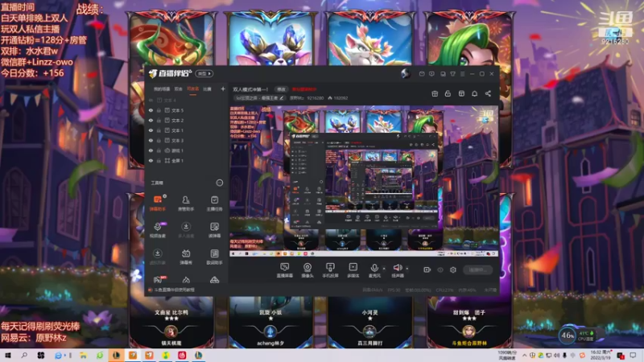Open the 歌词助手 tool

[214, 257]
